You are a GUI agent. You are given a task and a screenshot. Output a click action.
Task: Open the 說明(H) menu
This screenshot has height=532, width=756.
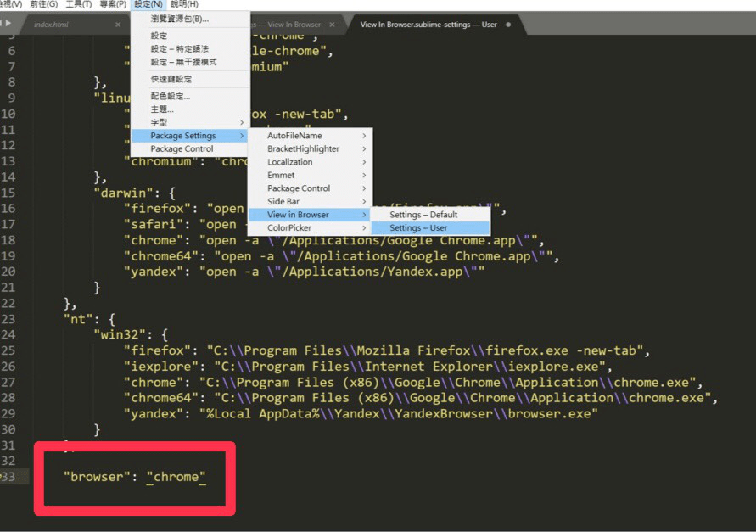click(184, 4)
